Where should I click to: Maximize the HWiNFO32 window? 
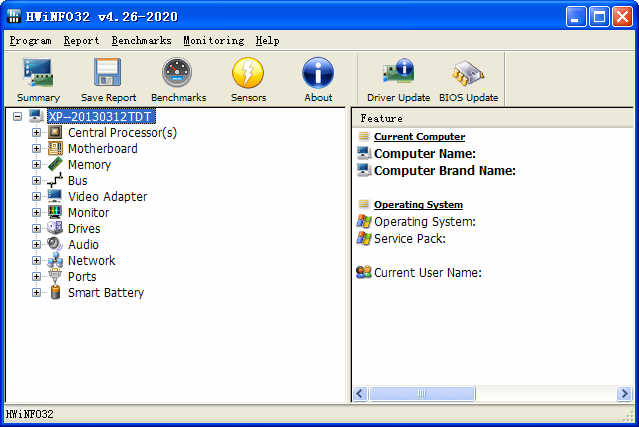click(x=599, y=17)
